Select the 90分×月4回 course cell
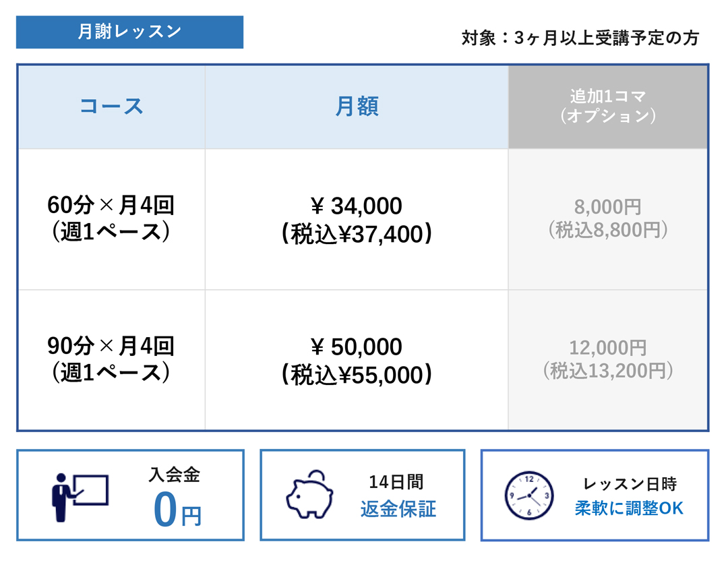 pos(111,360)
